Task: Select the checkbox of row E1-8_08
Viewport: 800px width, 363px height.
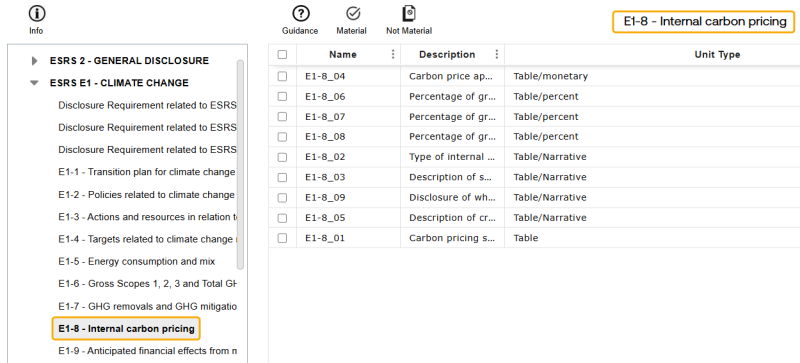Action: (282, 137)
